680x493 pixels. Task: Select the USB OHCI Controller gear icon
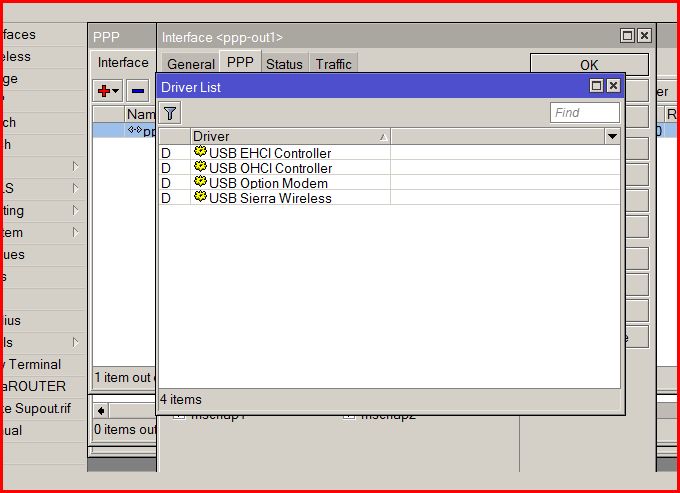pyautogui.click(x=200, y=167)
